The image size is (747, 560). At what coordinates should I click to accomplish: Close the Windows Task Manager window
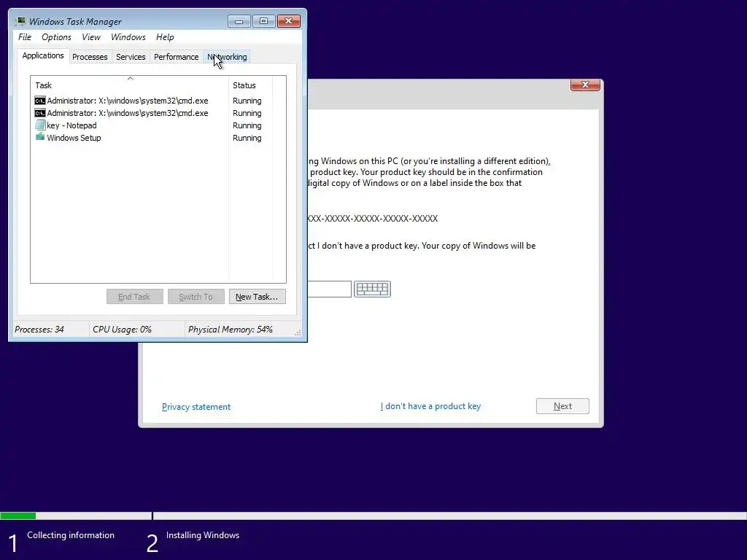[289, 21]
